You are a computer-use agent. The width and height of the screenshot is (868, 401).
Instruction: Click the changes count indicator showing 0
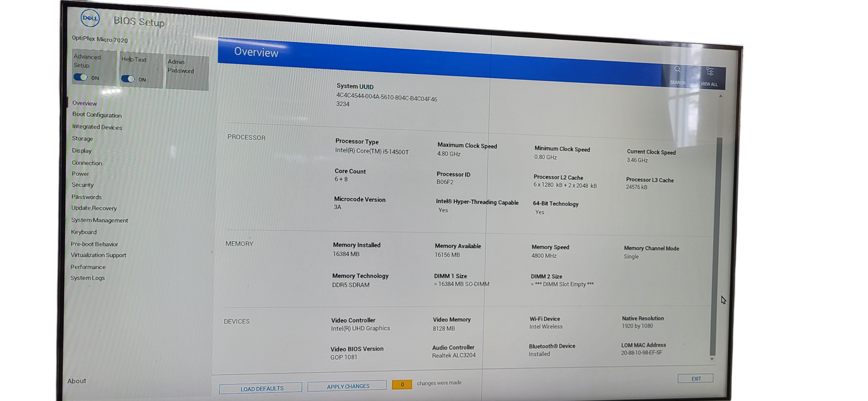pyautogui.click(x=402, y=384)
